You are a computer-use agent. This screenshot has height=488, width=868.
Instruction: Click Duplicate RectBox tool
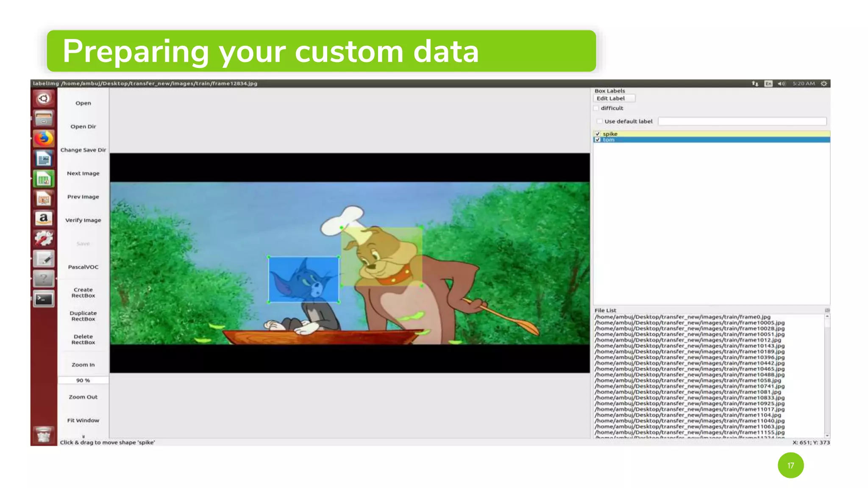[83, 316]
